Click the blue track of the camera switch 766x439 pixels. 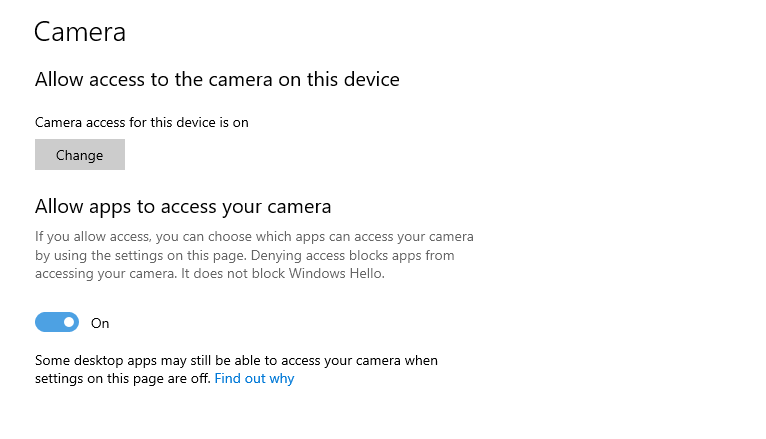(x=47, y=322)
